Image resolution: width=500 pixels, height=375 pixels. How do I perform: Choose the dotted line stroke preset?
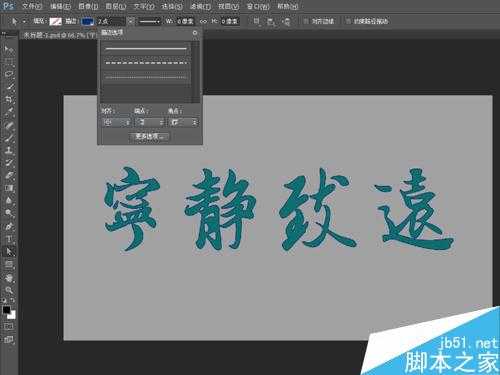point(146,77)
